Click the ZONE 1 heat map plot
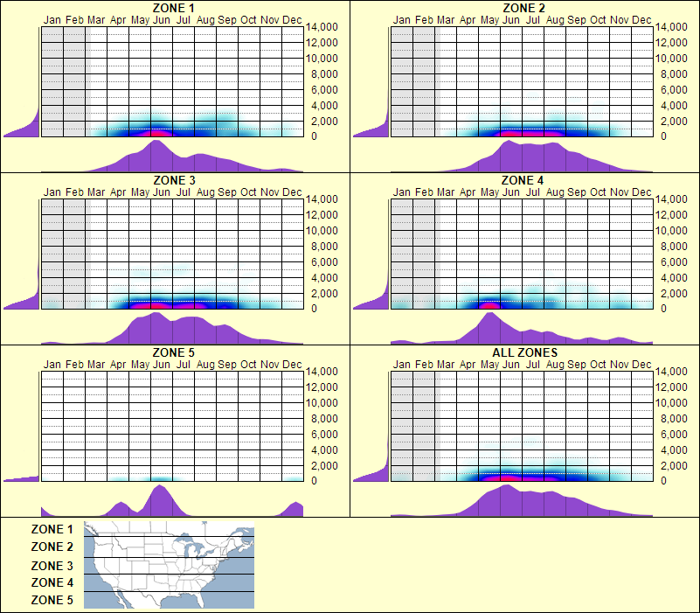Viewport: 700px width, 613px height. point(170,79)
